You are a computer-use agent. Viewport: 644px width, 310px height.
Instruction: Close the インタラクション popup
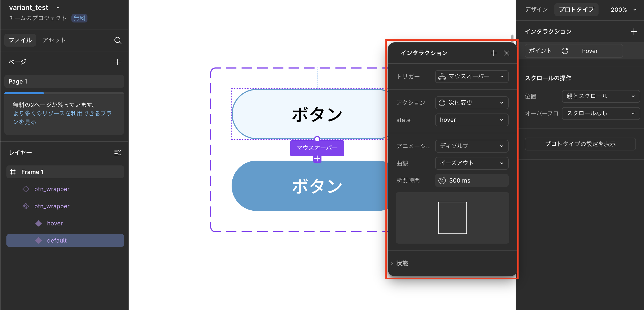point(506,53)
